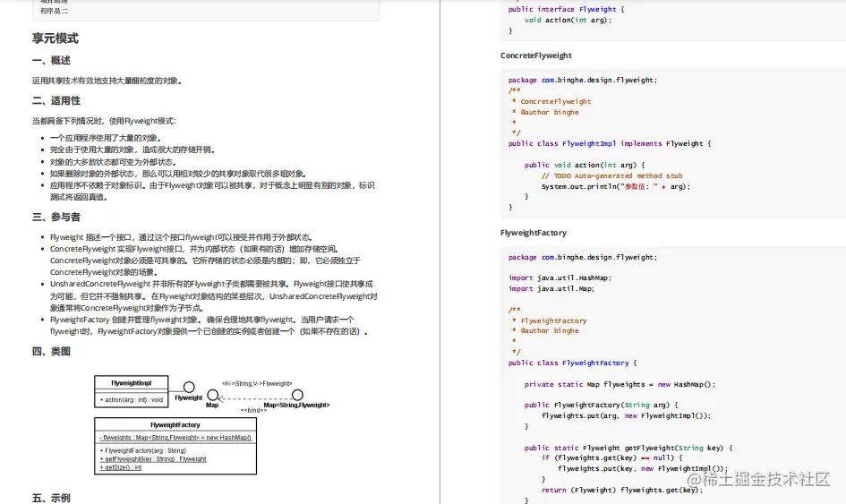Click the heading "享元模式"
Viewport: 846px width, 504px height.
[55, 38]
